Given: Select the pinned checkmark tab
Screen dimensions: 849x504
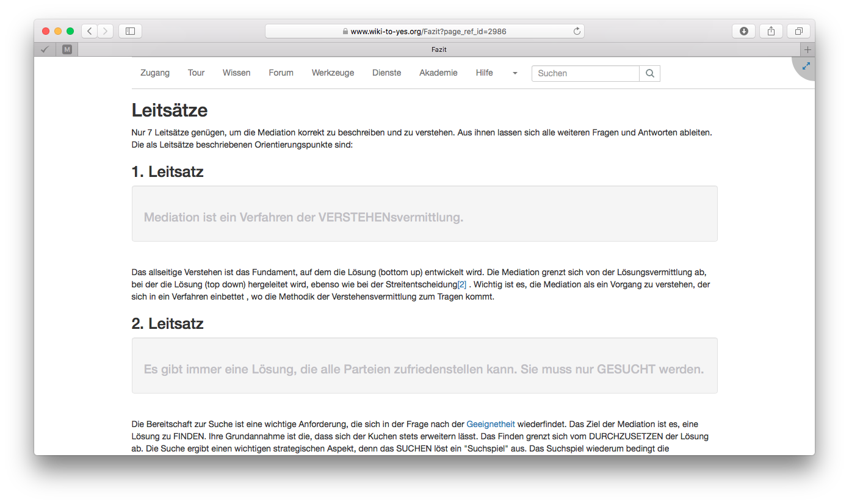Looking at the screenshot, I should click(45, 49).
